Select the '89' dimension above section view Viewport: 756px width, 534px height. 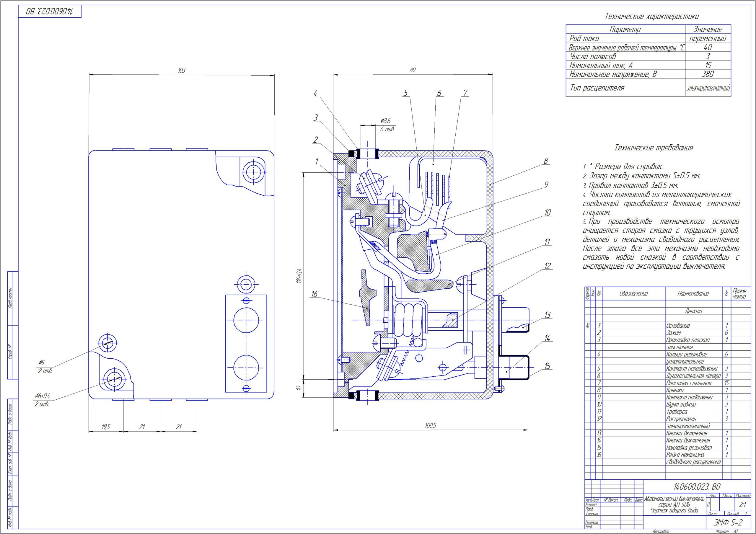tap(413, 70)
